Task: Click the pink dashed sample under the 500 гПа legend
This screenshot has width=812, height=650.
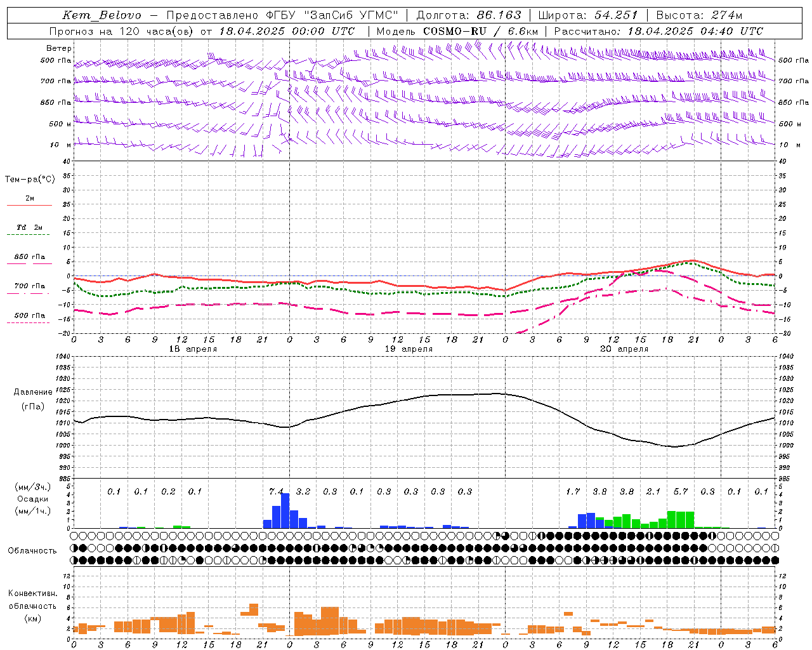Action: click(29, 323)
